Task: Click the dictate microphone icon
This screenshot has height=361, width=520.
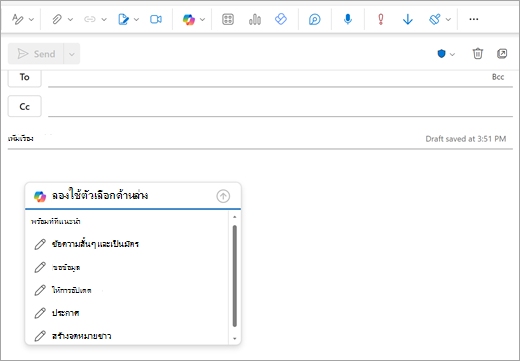Action: [x=348, y=19]
